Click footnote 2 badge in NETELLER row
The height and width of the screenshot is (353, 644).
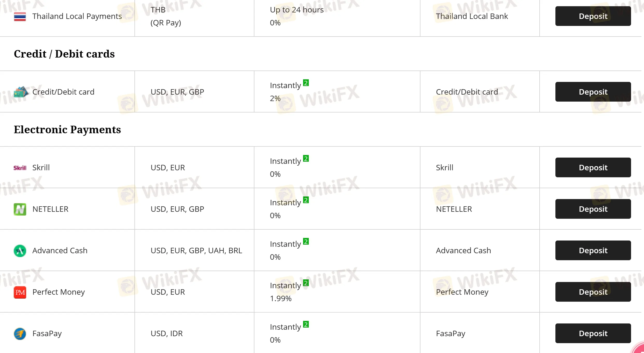[306, 200]
